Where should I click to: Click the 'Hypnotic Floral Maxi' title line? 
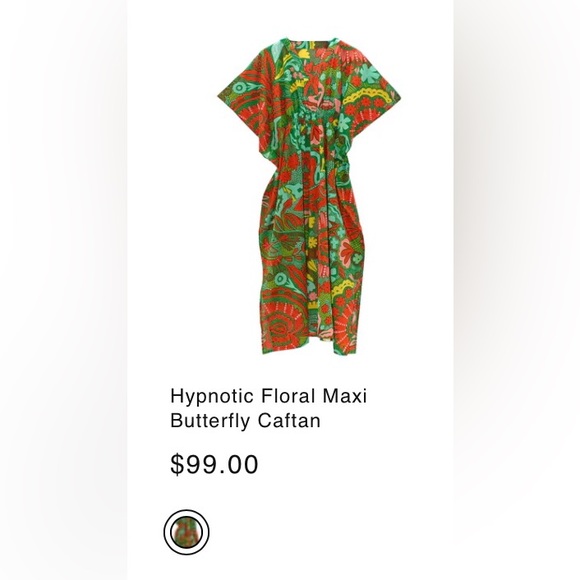click(269, 397)
